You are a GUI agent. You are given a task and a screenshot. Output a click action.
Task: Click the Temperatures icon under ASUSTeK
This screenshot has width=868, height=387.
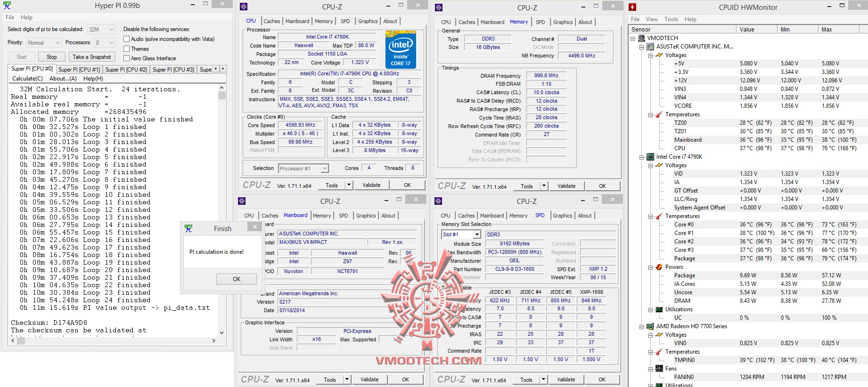[x=660, y=114]
